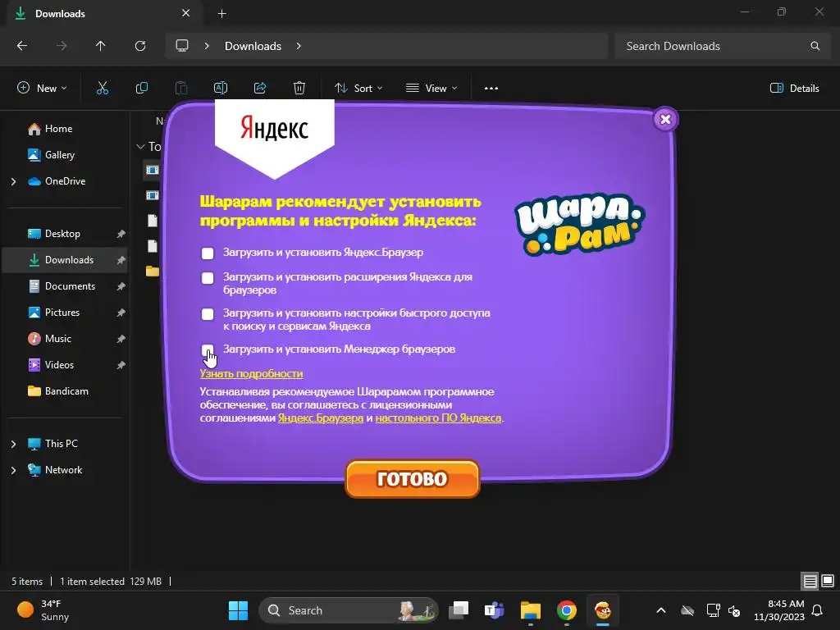Collapse the Today group chevron
Viewport: 840px width, 630px height.
(140, 146)
